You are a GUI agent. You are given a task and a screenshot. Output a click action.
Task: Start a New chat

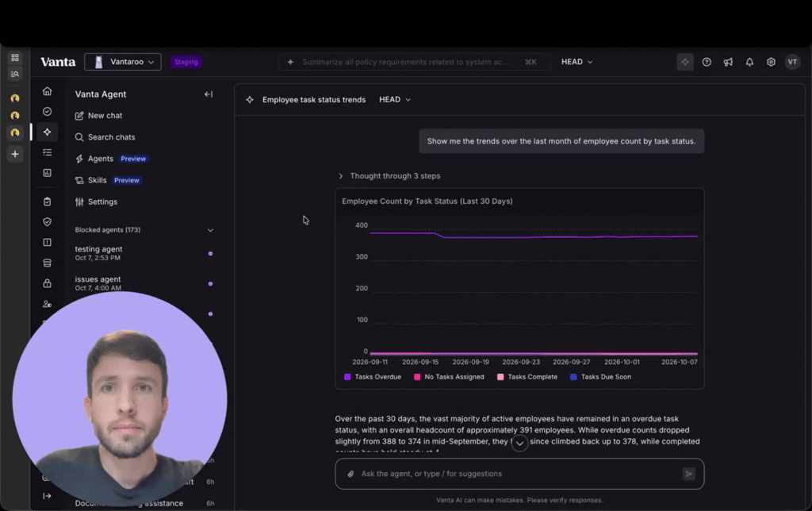coord(99,116)
